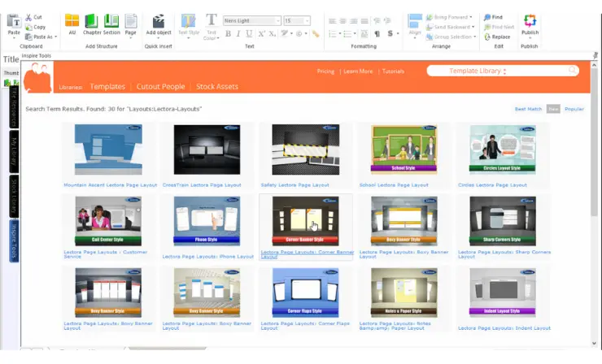This screenshot has width=602, height=364.
Task: Switch to the Inspire Tools side tab
Action: coord(14,240)
